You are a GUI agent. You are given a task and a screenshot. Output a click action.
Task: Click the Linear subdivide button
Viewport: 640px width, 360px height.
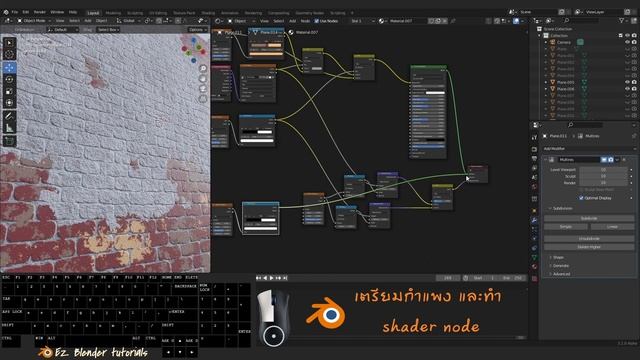[612, 227]
